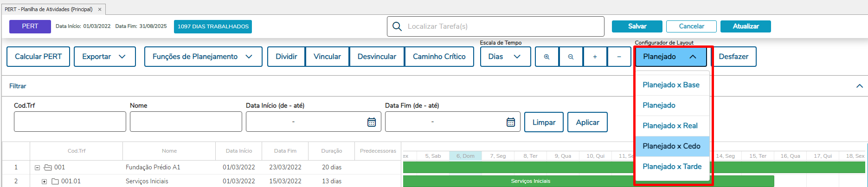Expand task 001.01 Serviços Iniciais node
The image size is (868, 187).
[44, 181]
